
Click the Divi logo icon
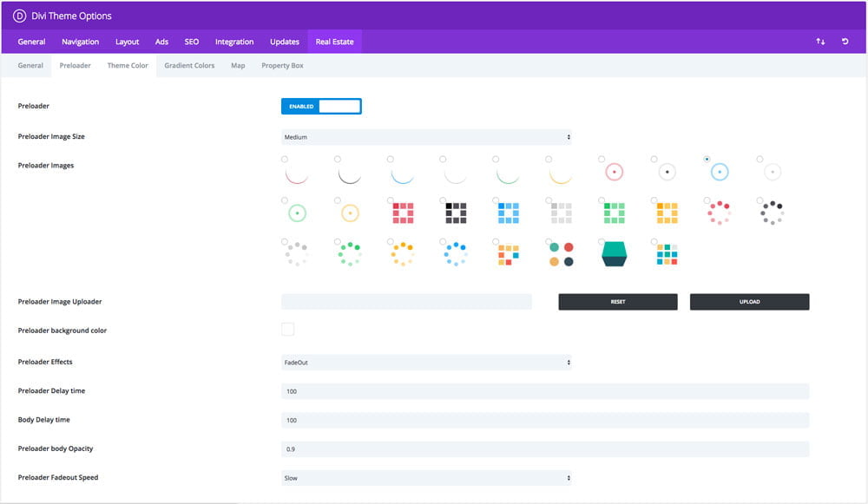click(x=19, y=16)
